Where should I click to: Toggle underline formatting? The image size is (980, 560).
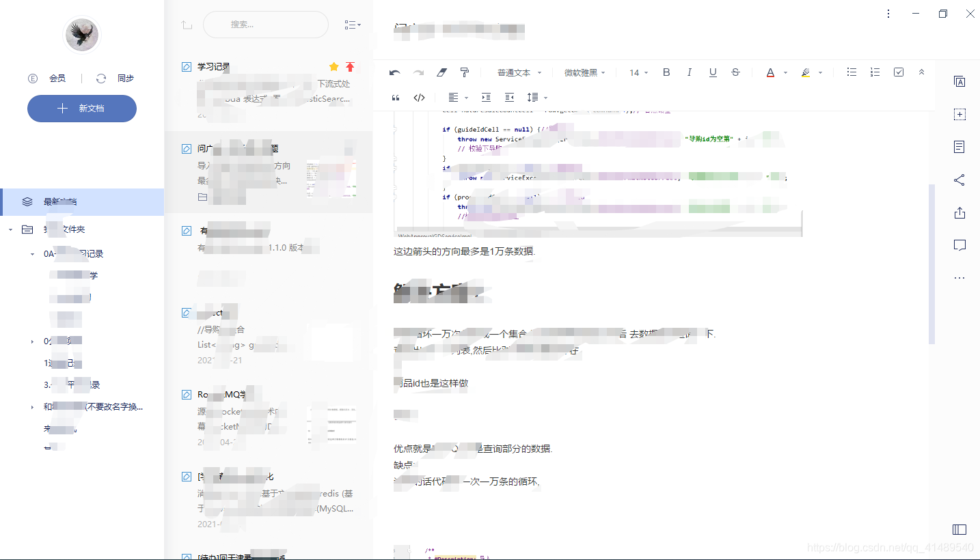(713, 72)
